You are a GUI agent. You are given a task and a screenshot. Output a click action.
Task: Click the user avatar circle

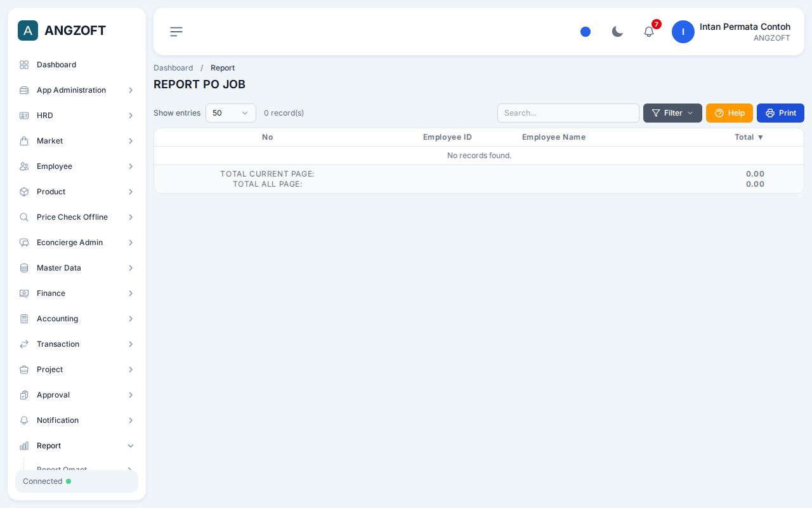(x=683, y=32)
